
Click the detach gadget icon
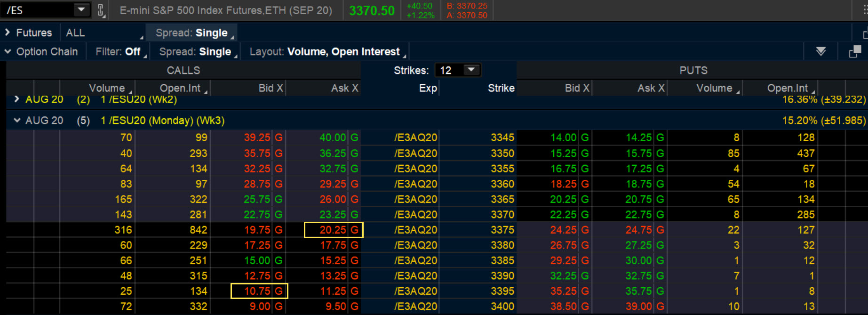pos(855,51)
